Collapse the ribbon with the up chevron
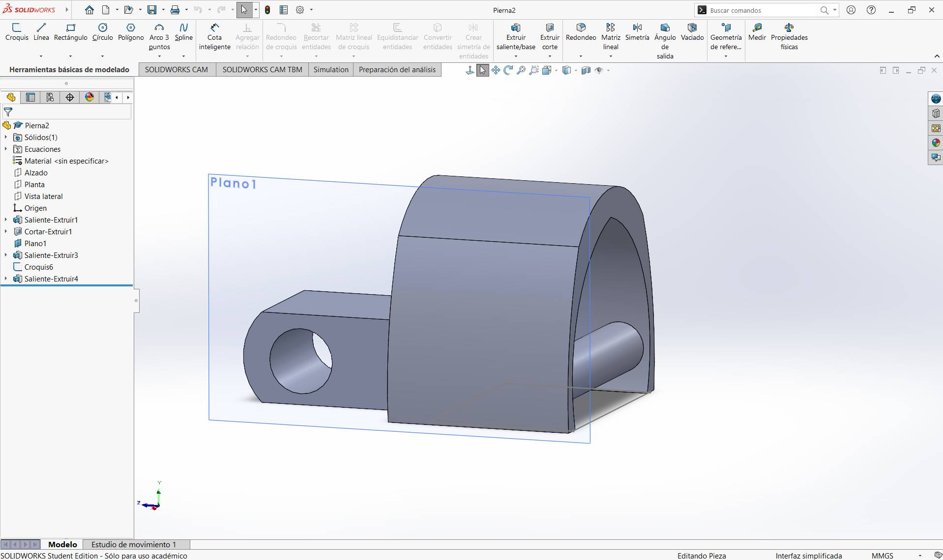Screen dimensions: 943x560 (937, 56)
